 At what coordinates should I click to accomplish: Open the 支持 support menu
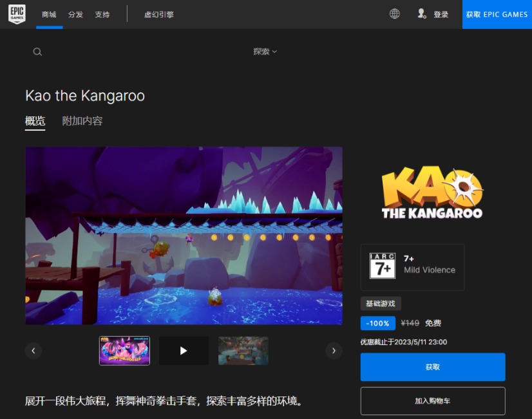point(102,14)
